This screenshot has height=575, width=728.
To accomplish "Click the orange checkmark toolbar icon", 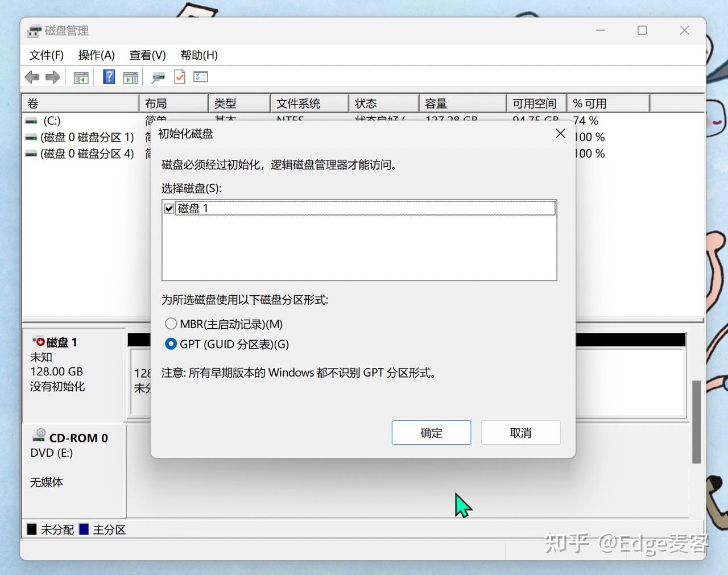I will [179, 77].
